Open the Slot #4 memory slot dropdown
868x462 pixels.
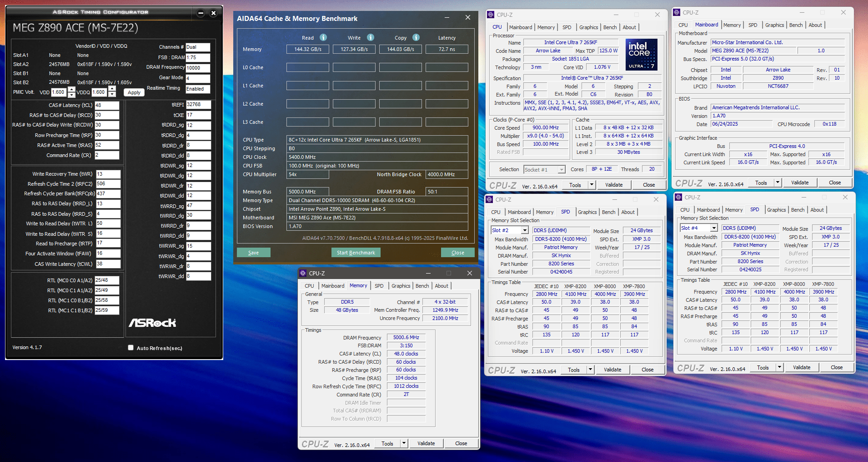714,228
